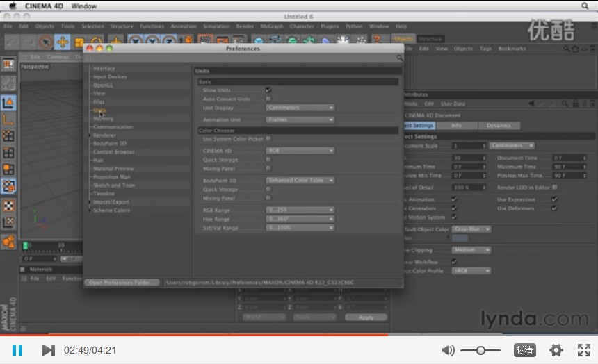Toggle the Z axis lock
Viewport: 598px width, 364px height.
click(169, 41)
